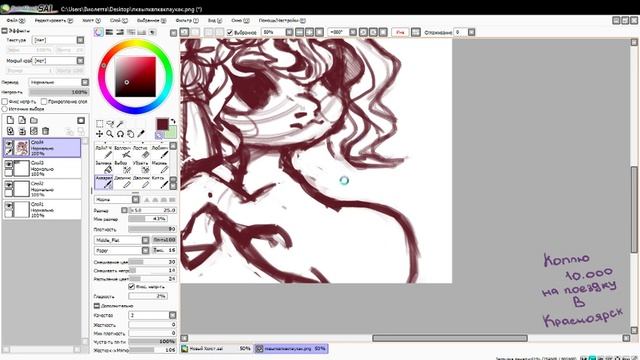Hide the top selected layer
Viewport: 640px width, 360px height.
point(9,143)
